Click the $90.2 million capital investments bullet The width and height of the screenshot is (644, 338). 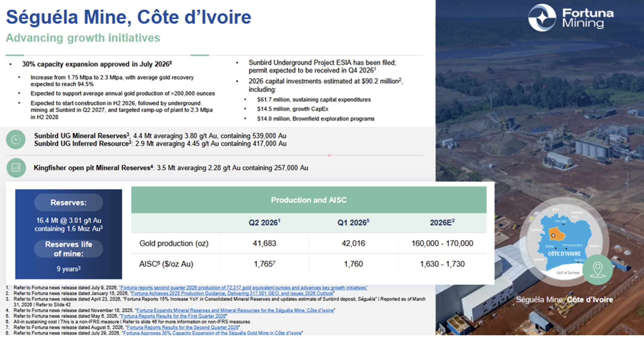click(x=326, y=85)
